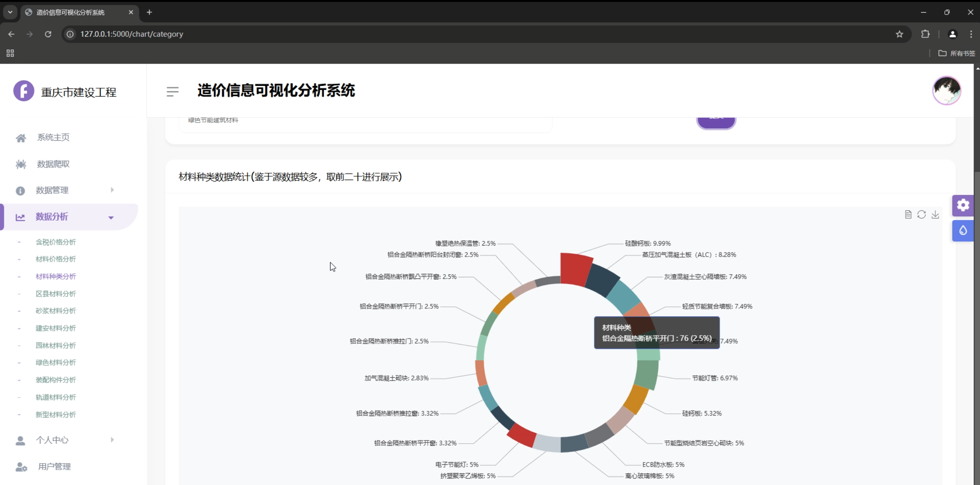Open 材料价格分析 page
Viewport: 980px width, 485px height.
tap(56, 259)
